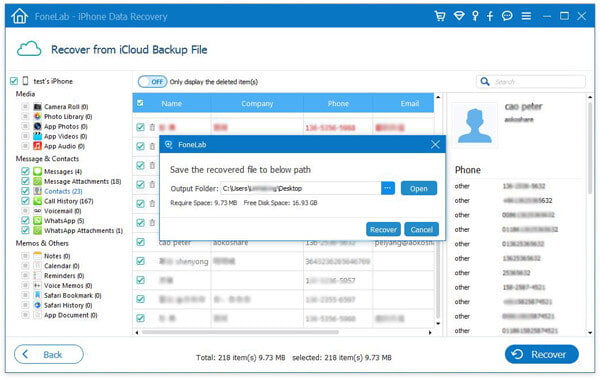
Task: Browse output folder with ellipsis button
Action: coord(388,188)
